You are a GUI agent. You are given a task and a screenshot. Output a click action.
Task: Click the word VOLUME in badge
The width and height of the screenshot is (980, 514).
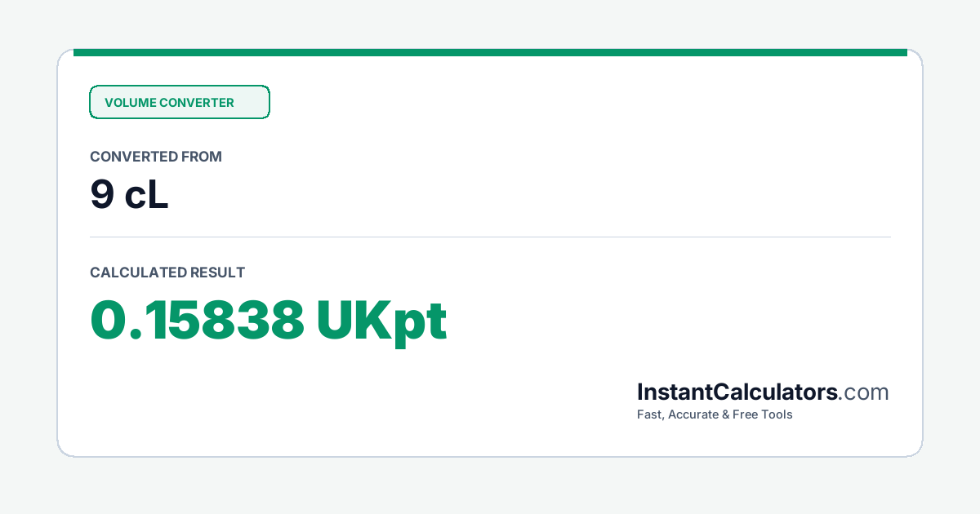click(130, 103)
